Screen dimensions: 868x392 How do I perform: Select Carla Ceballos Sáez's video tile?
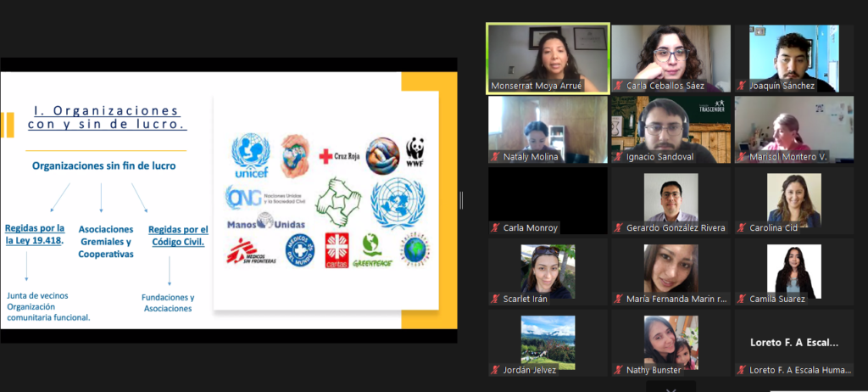point(671,59)
